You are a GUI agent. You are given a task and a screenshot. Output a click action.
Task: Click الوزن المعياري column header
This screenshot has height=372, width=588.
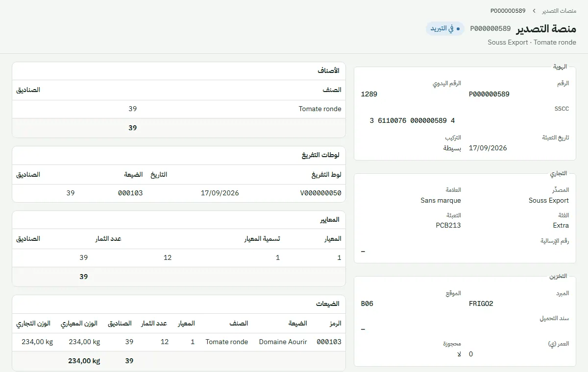[79, 324]
